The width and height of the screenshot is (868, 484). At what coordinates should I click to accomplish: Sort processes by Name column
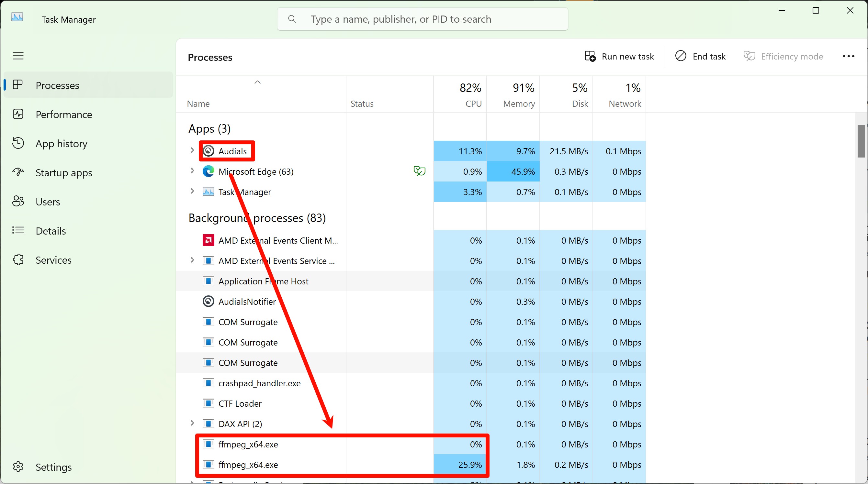coord(261,94)
